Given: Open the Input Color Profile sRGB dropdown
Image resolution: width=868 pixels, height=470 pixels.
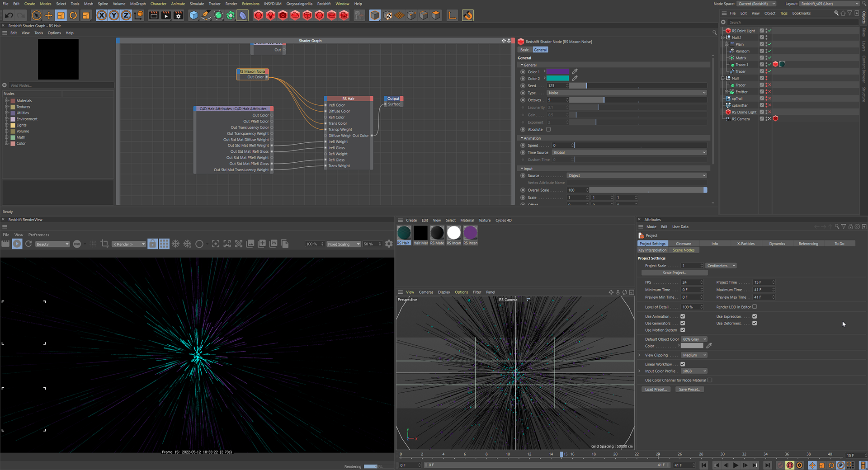Looking at the screenshot, I should (694, 371).
